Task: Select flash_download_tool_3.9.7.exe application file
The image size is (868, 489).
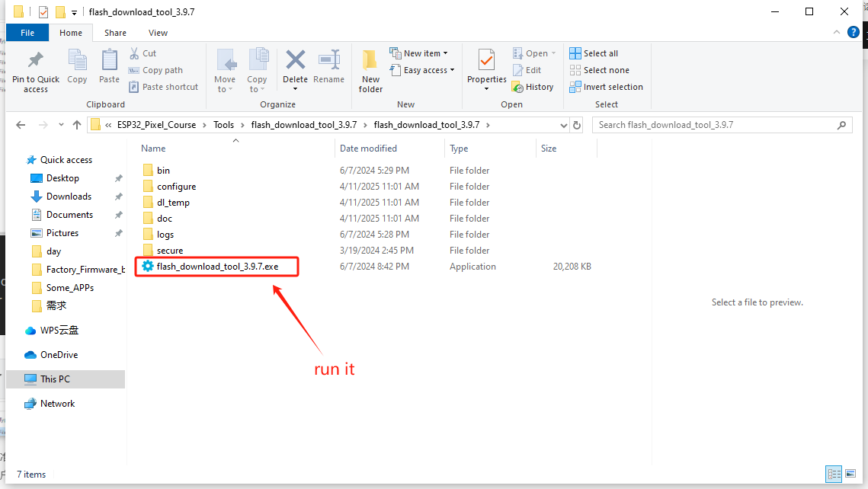Action: pyautogui.click(x=217, y=267)
